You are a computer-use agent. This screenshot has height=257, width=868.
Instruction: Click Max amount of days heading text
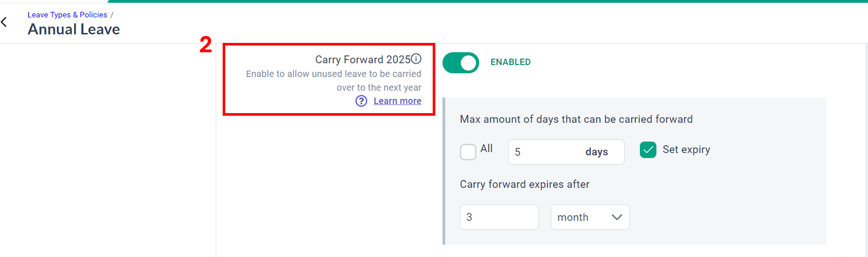[x=576, y=119]
